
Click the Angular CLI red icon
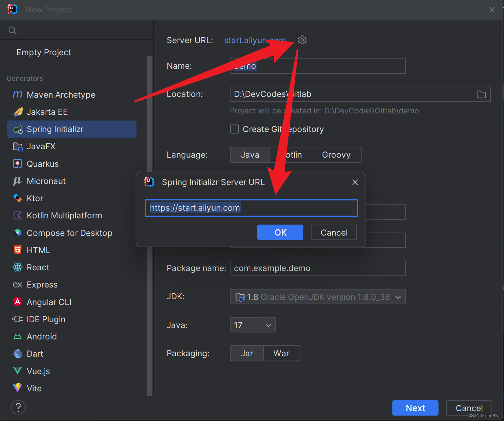[x=18, y=302]
